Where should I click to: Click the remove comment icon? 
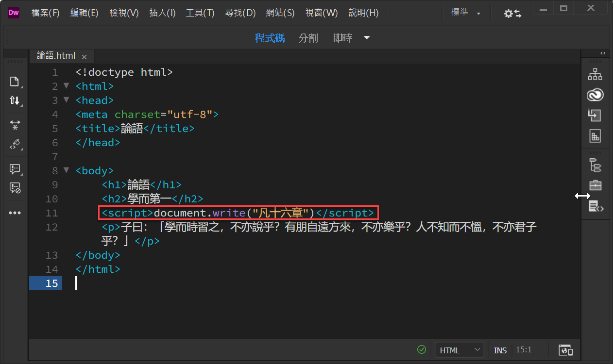pyautogui.click(x=15, y=188)
